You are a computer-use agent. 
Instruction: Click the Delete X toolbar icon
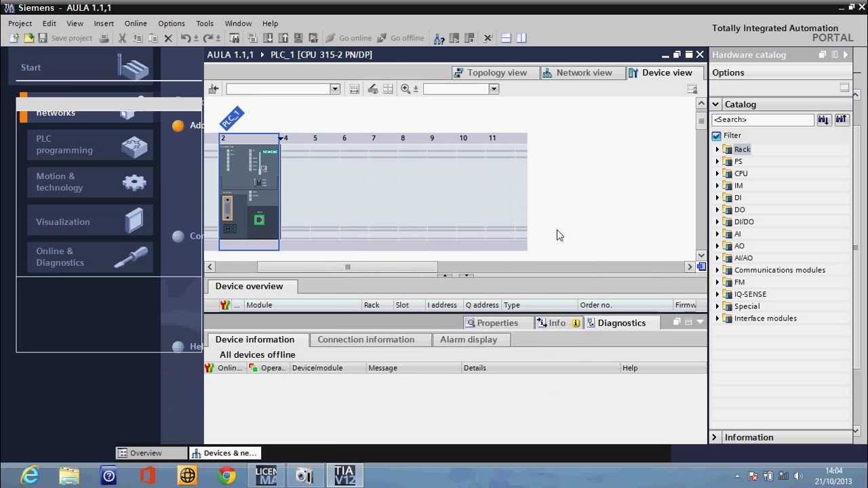tap(168, 38)
